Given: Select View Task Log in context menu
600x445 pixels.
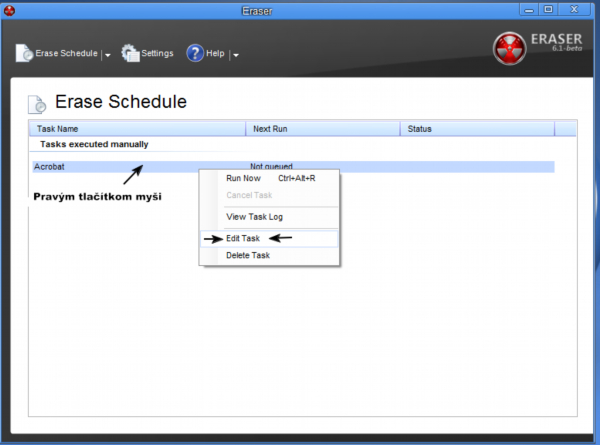Looking at the screenshot, I should 256,216.
